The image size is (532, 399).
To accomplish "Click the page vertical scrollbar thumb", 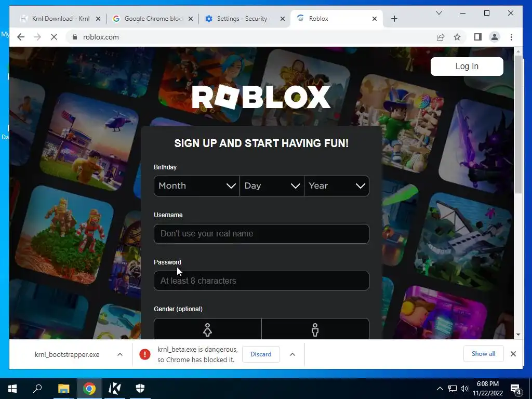I will [518, 124].
